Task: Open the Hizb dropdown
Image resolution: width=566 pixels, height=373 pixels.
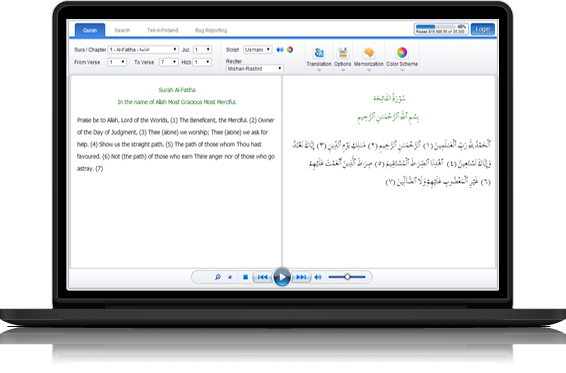Action: point(202,62)
